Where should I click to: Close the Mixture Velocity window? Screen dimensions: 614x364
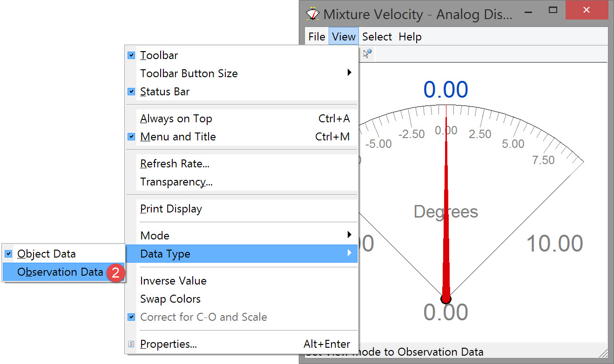[587, 10]
